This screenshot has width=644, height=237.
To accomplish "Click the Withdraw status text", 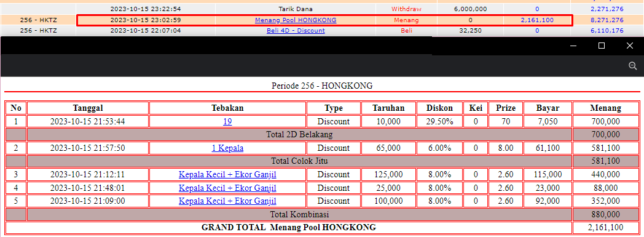I will 406,9.
